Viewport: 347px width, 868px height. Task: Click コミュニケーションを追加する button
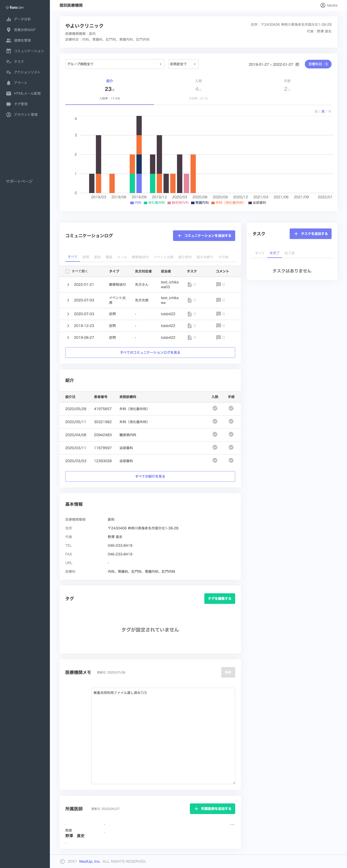pyautogui.click(x=204, y=236)
